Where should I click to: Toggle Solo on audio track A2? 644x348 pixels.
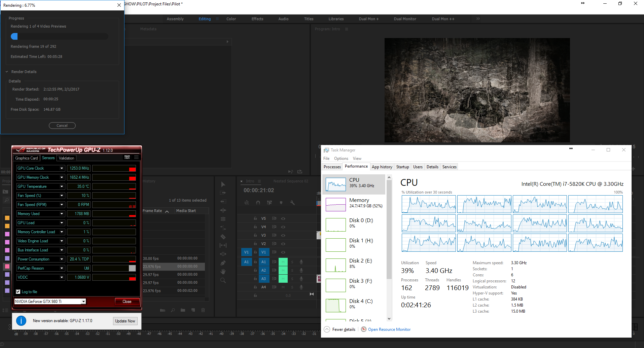tap(292, 270)
